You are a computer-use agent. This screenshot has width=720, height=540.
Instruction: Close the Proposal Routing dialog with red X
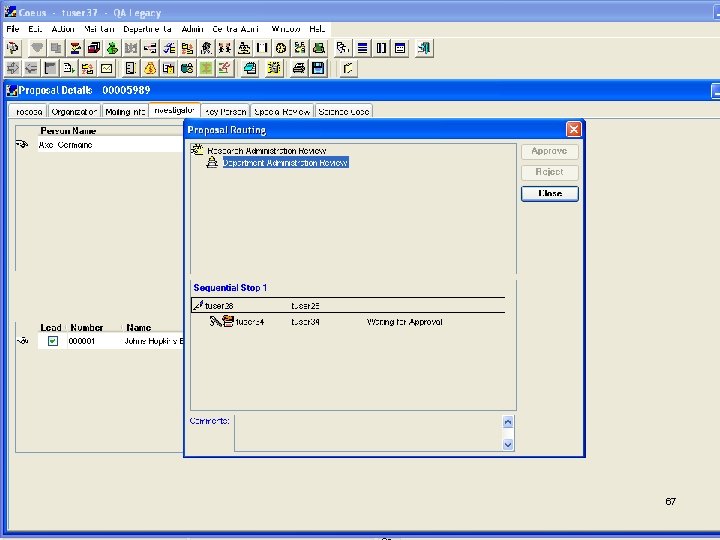(x=574, y=129)
